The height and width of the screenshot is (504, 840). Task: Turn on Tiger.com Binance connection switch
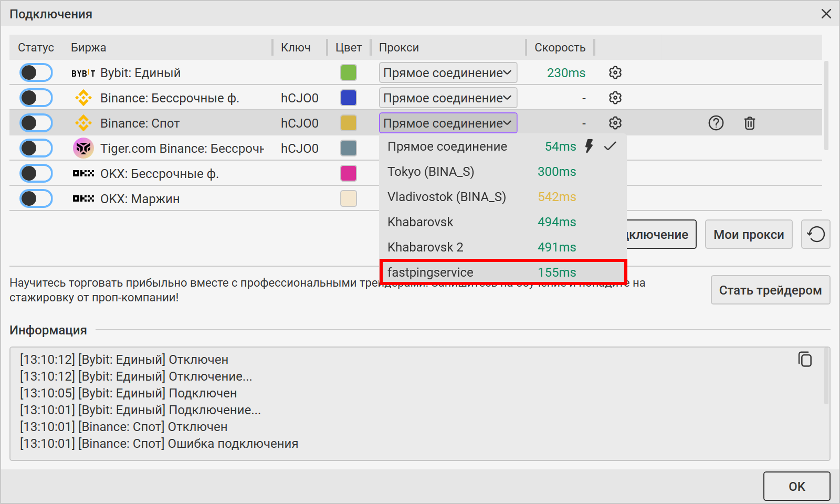click(36, 148)
